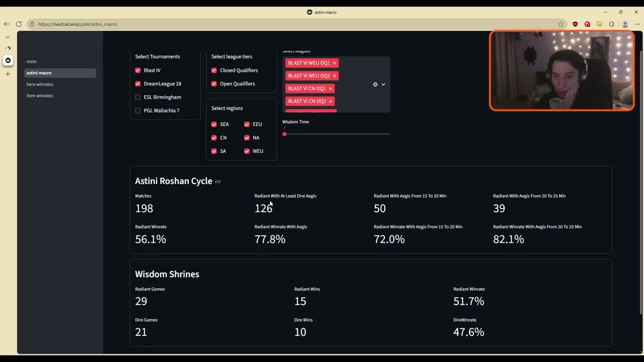Add a new tab with plus icon
The width and height of the screenshot is (644, 362).
point(8,74)
